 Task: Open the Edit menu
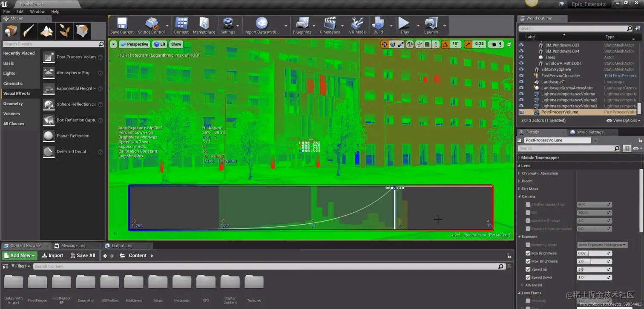(20, 12)
